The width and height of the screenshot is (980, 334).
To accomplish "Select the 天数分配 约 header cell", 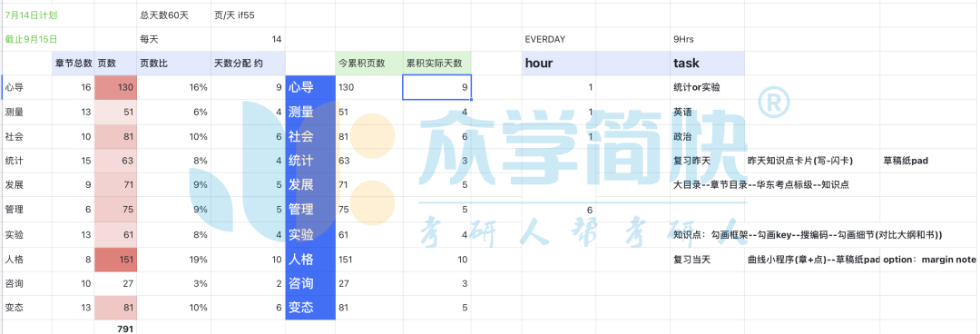I will [248, 64].
